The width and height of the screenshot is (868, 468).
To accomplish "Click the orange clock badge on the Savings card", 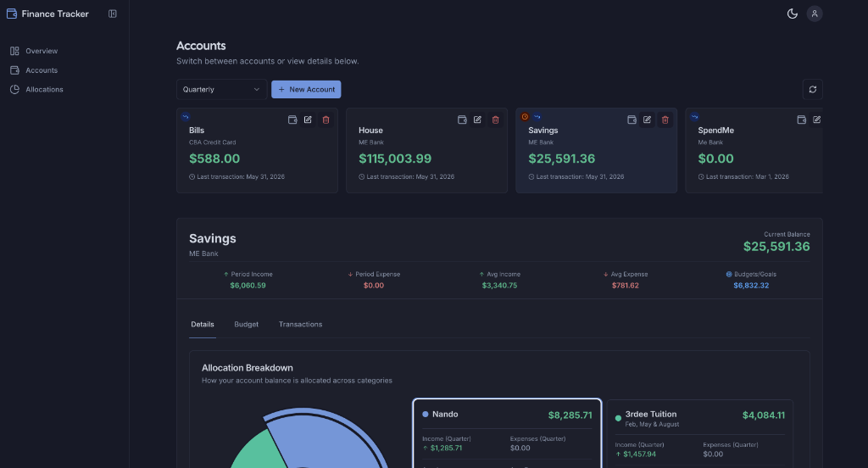I will 525,117.
